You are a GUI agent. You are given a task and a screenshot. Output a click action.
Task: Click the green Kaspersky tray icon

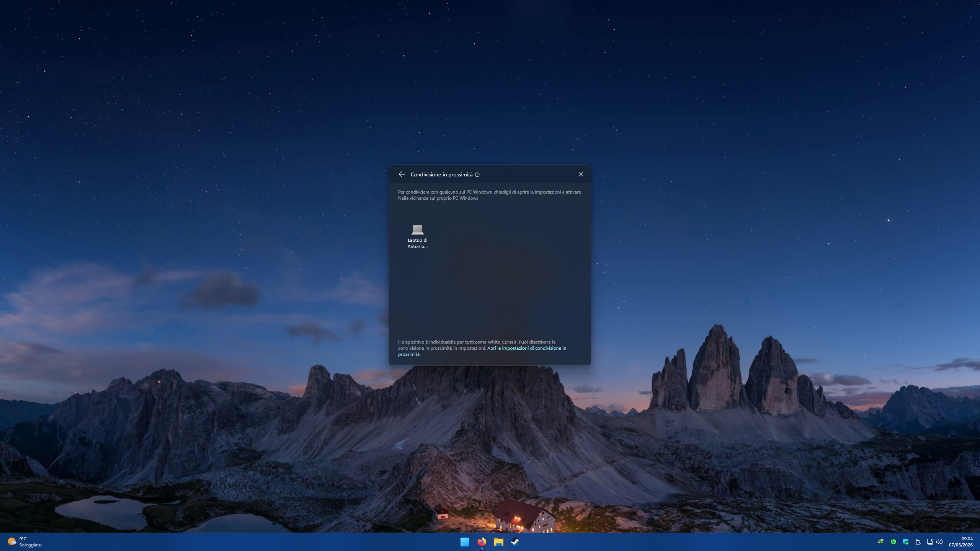click(893, 542)
